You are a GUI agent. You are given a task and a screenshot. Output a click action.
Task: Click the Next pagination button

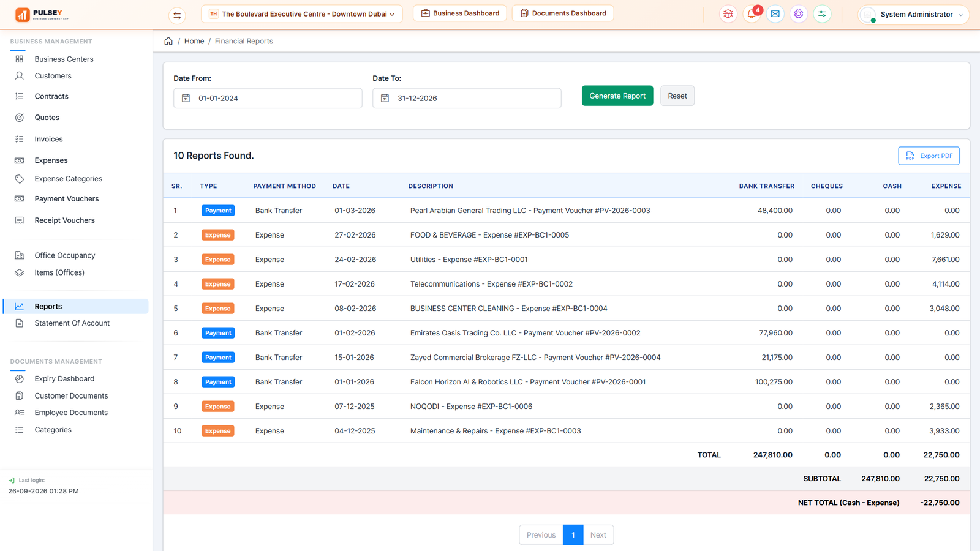pos(598,535)
